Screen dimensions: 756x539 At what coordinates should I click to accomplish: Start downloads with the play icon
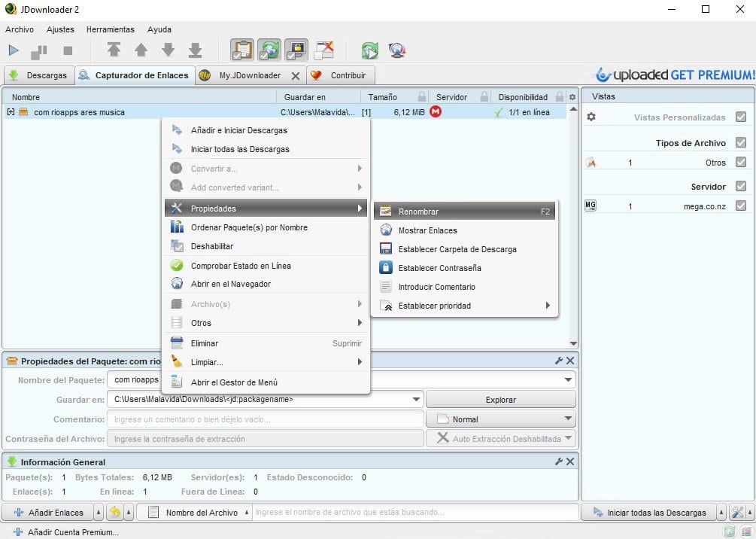point(14,50)
